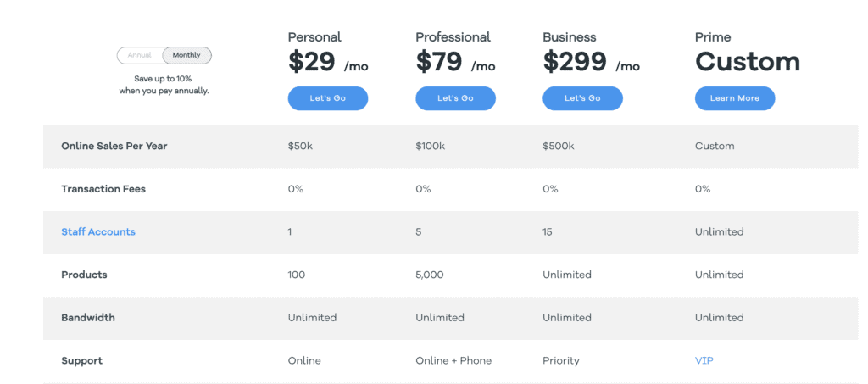
Task: Click Online + Phone support cell
Action: coord(453,361)
